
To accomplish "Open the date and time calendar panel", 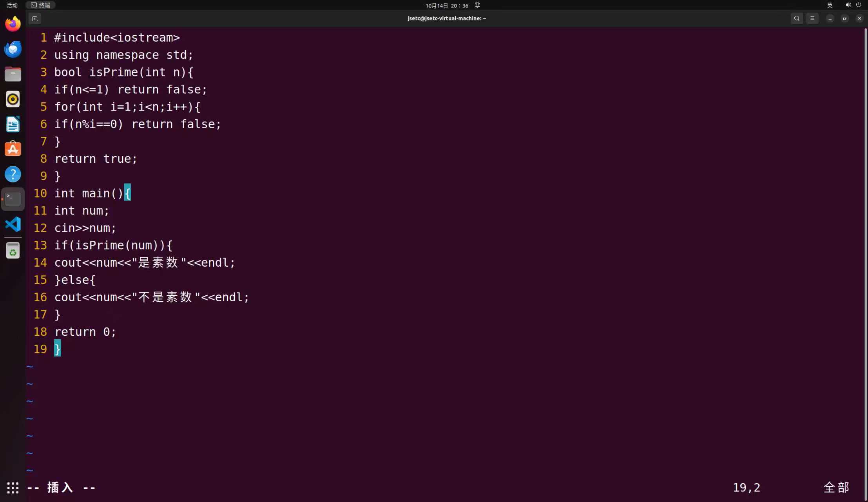I will pyautogui.click(x=447, y=5).
